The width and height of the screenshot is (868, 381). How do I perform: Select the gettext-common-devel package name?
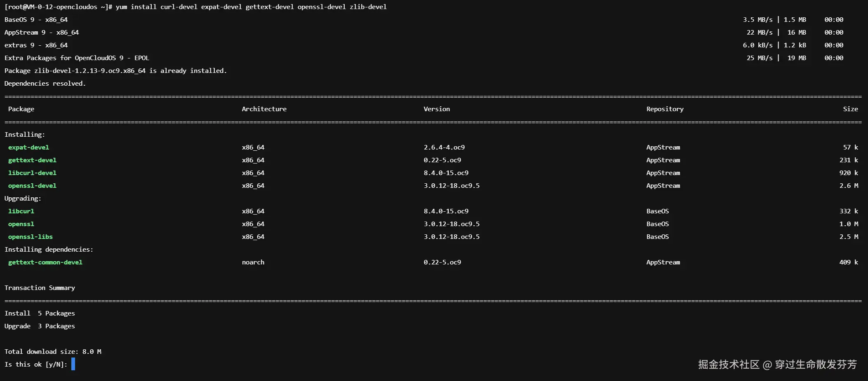[x=45, y=262]
